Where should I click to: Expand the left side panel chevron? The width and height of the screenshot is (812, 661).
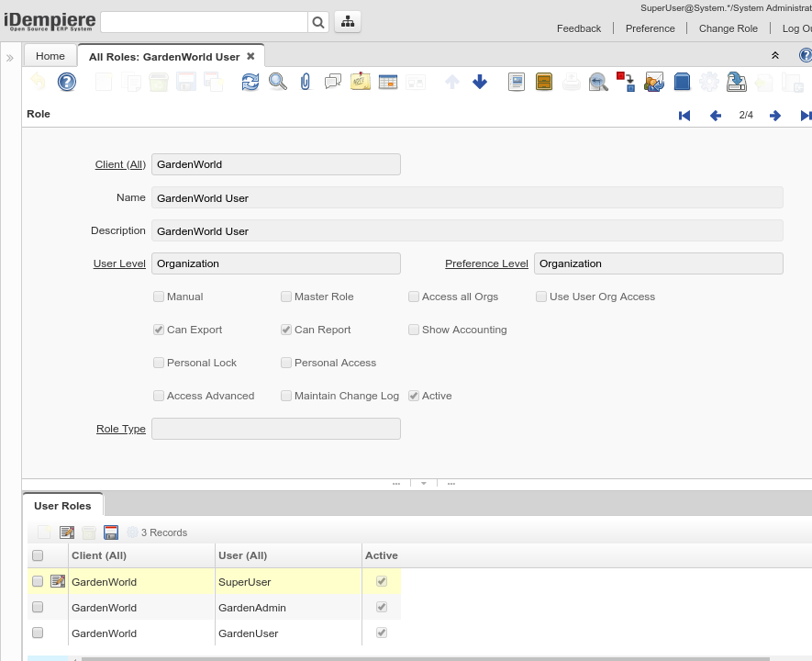click(x=10, y=58)
